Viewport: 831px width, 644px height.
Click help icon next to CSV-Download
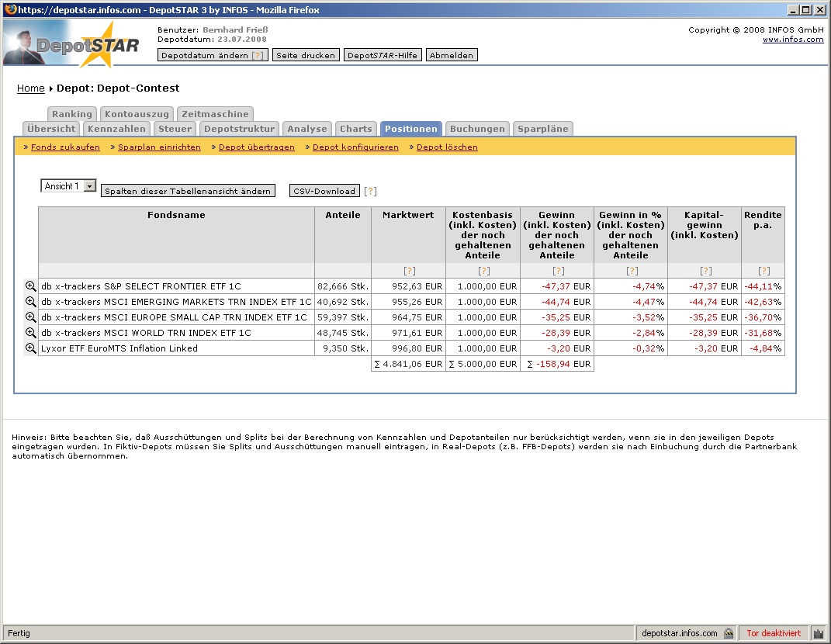(371, 191)
